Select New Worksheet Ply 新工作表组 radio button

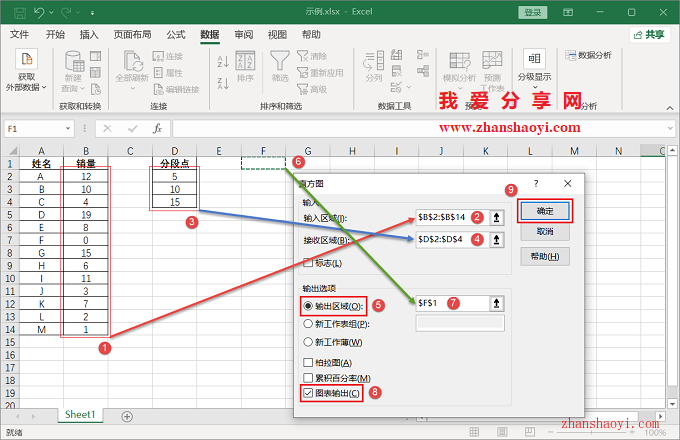308,324
